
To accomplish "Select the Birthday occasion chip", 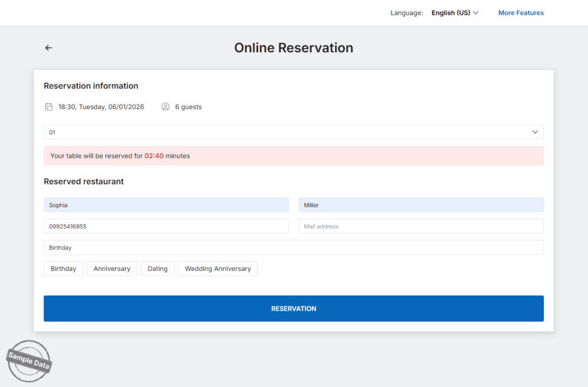I will point(63,269).
